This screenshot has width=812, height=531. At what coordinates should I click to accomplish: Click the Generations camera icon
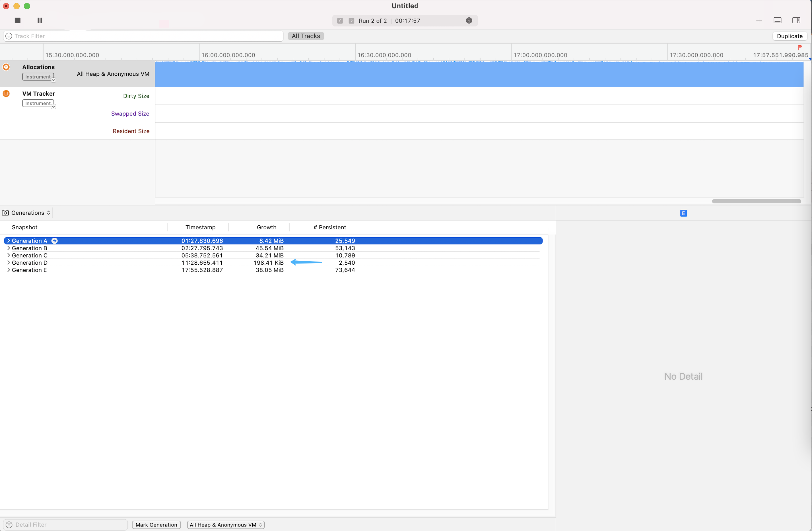(5, 213)
